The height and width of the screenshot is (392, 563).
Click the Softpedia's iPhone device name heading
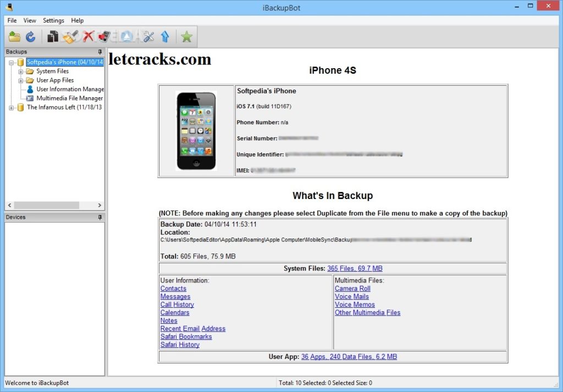tap(267, 91)
